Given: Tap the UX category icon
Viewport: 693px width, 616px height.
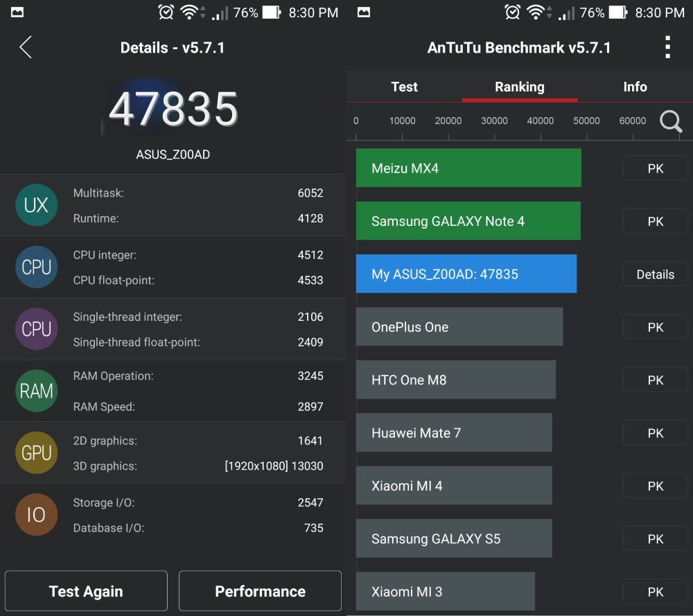Looking at the screenshot, I should tap(36, 205).
